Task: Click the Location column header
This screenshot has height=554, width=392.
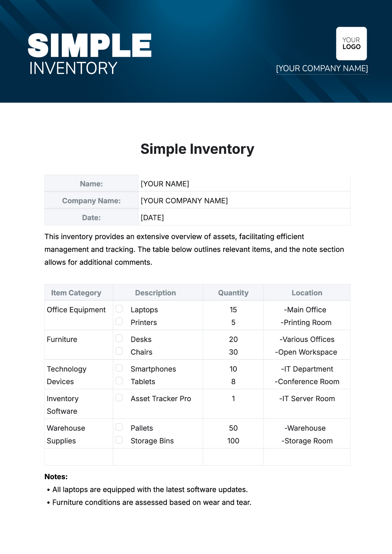Action: (307, 293)
